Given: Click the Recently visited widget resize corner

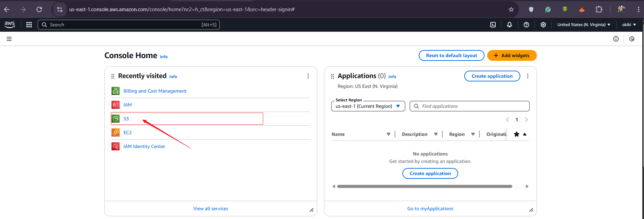Looking at the screenshot, I should tap(312, 210).
